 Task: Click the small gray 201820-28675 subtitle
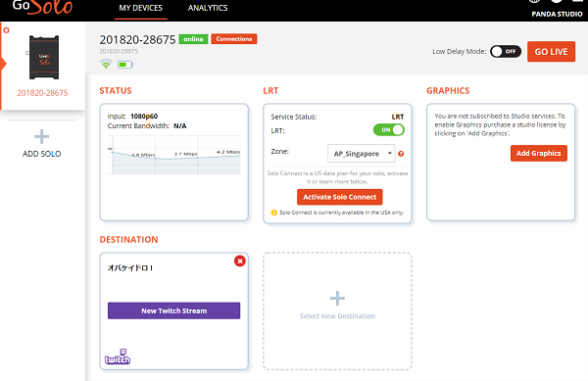pyautogui.click(x=119, y=51)
